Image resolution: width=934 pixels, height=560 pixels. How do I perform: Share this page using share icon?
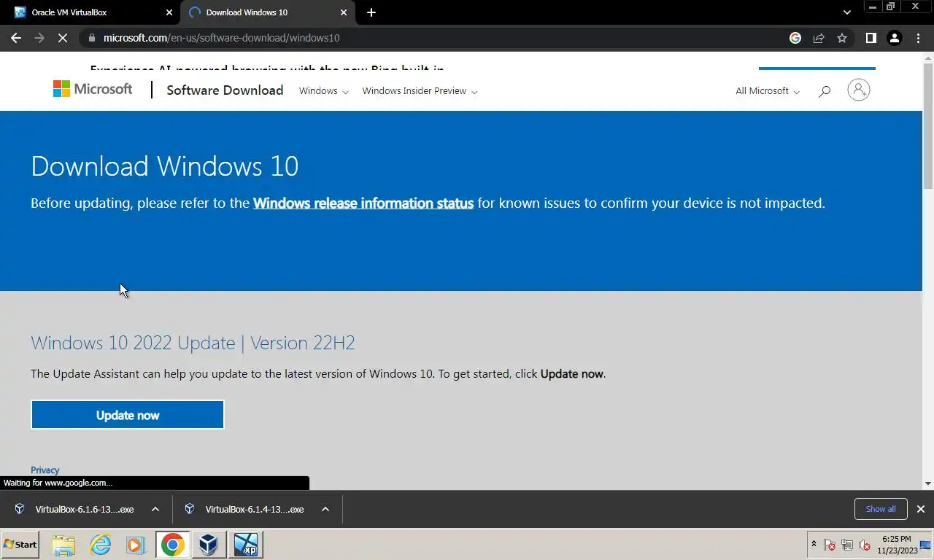click(x=819, y=38)
